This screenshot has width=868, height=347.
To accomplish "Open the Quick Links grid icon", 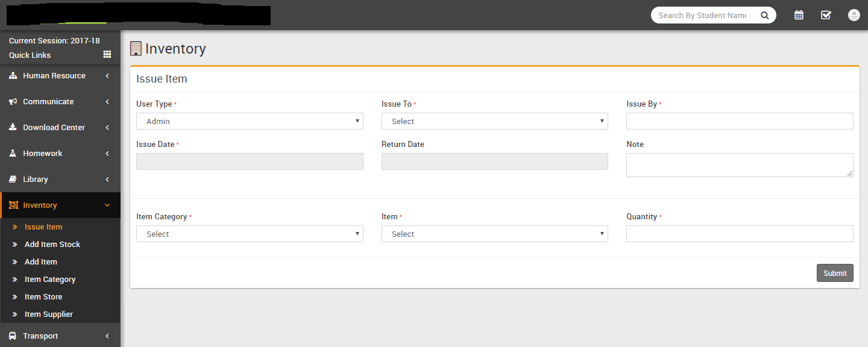I will point(107,55).
